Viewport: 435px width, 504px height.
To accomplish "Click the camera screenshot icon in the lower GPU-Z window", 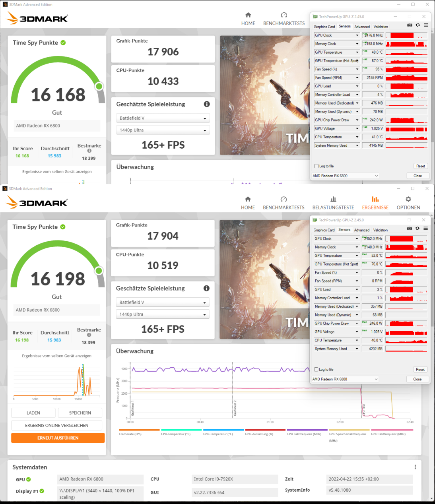I will pyautogui.click(x=409, y=229).
